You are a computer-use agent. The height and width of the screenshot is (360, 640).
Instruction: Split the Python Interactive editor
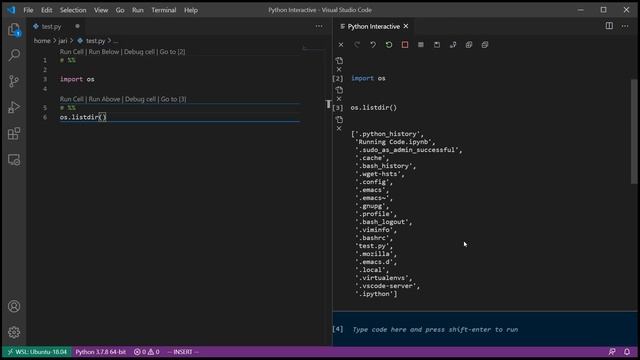coord(609,26)
